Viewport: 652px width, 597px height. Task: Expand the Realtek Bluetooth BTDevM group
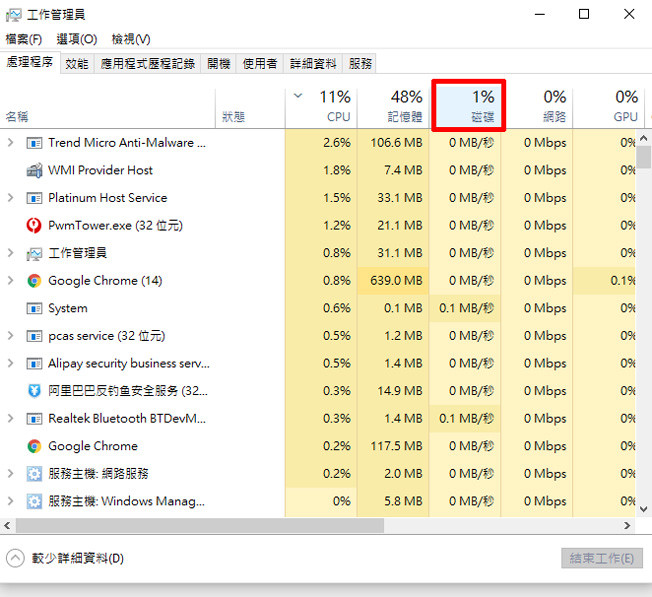click(10, 418)
